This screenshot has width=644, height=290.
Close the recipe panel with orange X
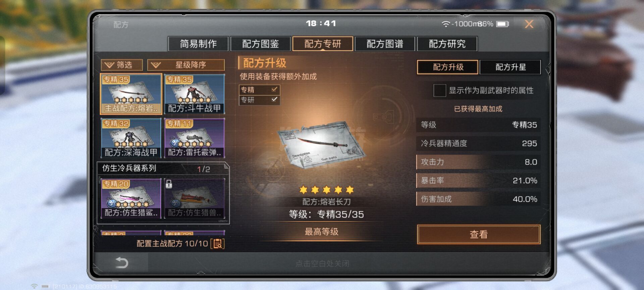pos(529,24)
